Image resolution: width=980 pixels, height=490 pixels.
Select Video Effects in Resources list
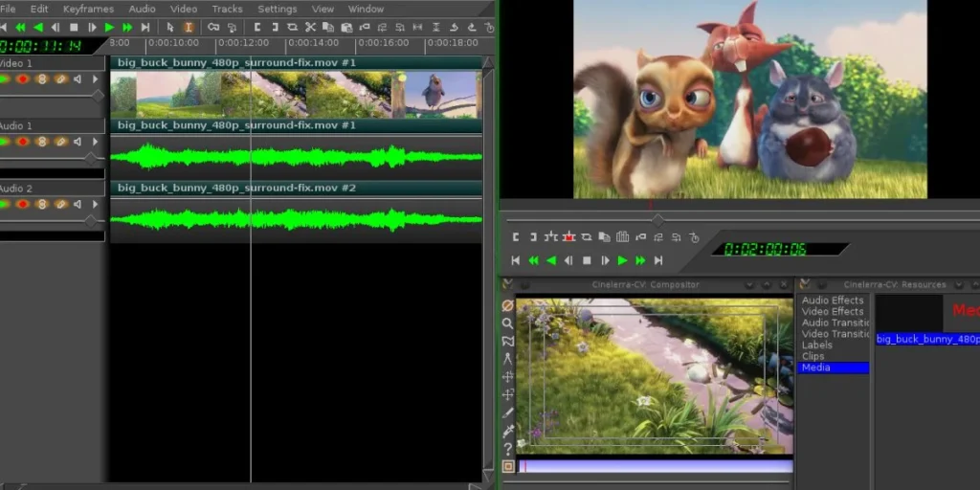[x=833, y=311]
